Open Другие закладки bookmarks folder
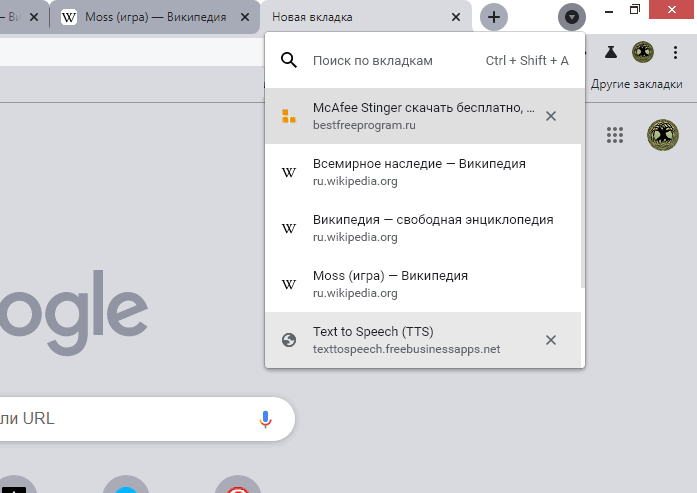This screenshot has width=697, height=493. point(637,84)
